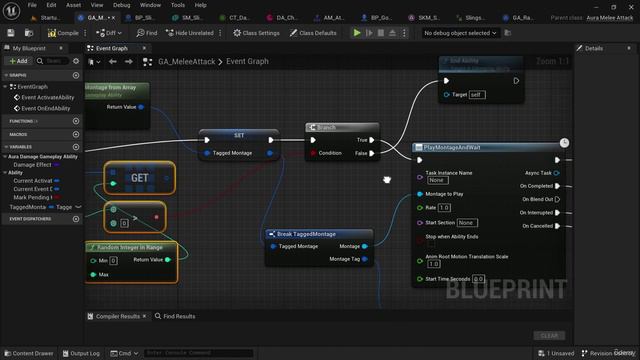Start Play in editor

(x=357, y=33)
